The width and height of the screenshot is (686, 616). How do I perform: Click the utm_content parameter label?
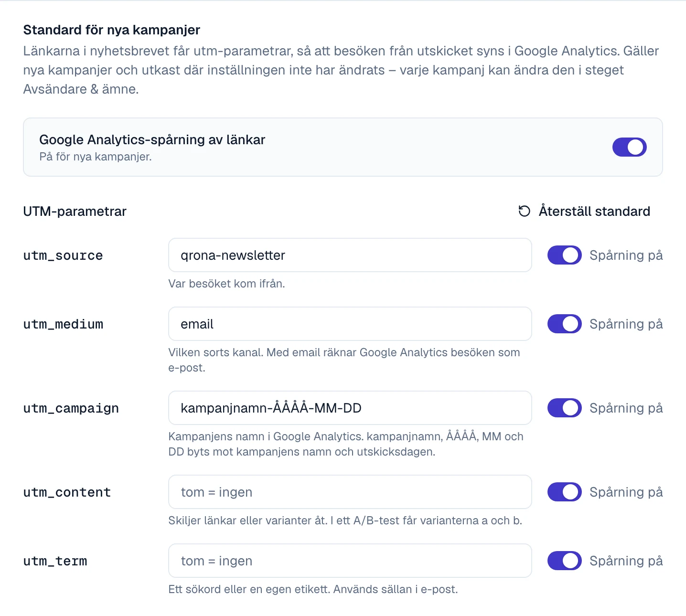coord(67,492)
